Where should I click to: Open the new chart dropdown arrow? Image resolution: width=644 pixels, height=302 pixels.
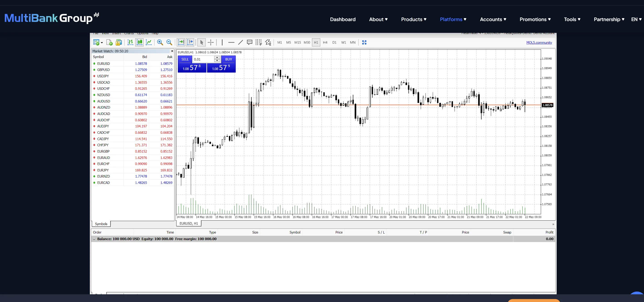click(102, 43)
